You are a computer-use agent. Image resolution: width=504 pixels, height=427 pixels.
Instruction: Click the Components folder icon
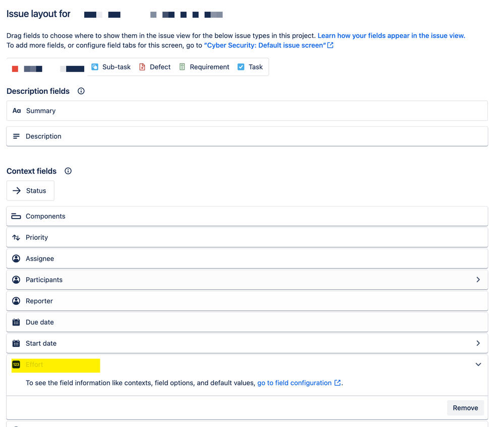[x=16, y=216]
